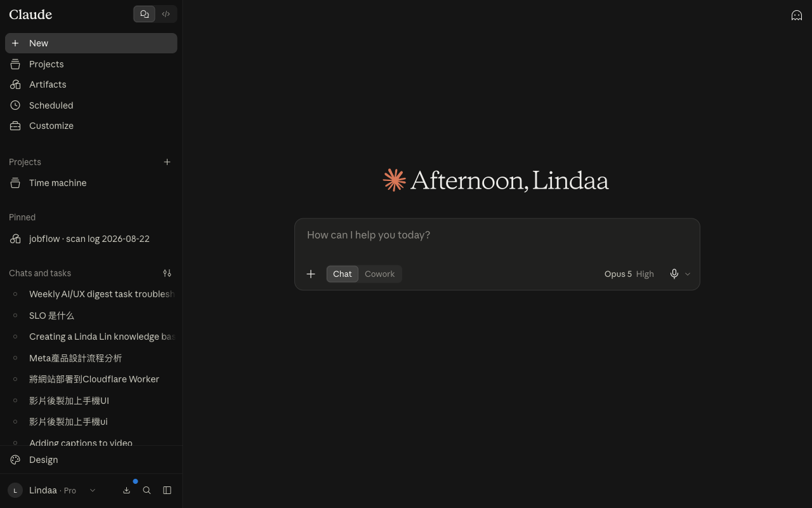Click status circle beside Meta產品設計流程分析
Screen dimensions: 812x508
(15, 358)
